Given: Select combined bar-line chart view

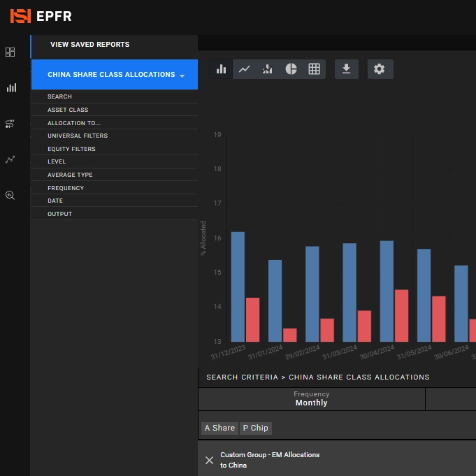Looking at the screenshot, I should pos(268,69).
